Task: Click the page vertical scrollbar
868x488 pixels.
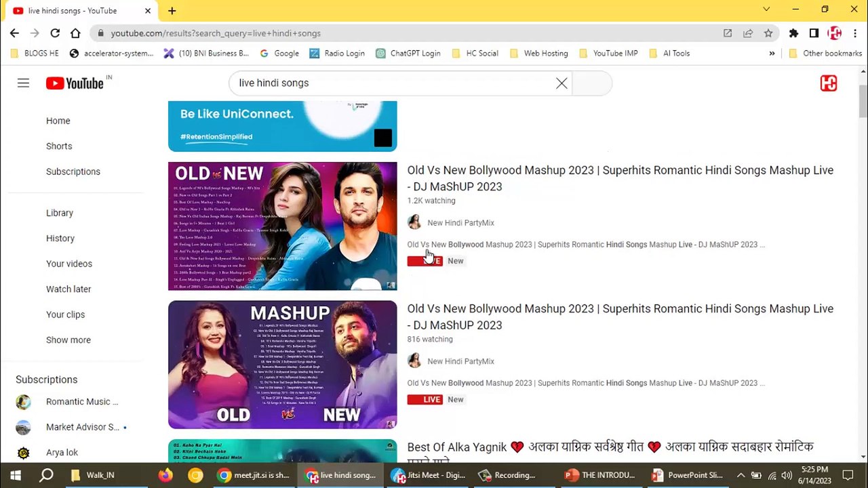Action: click(x=863, y=102)
